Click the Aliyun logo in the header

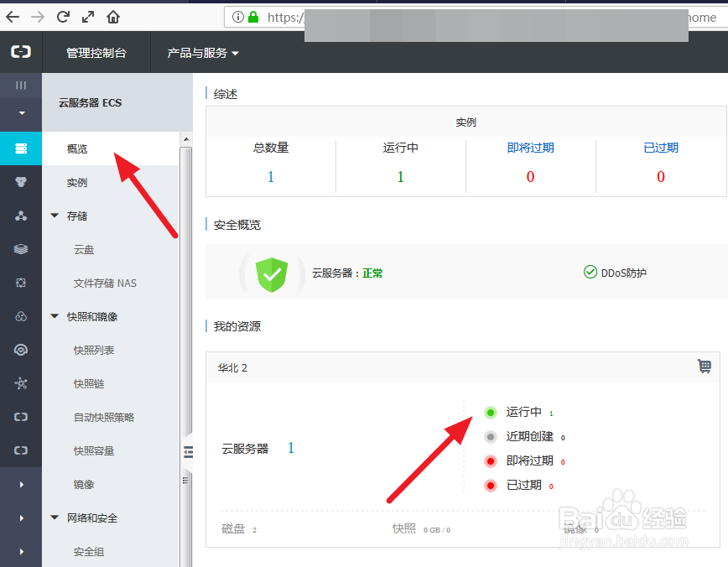point(21,51)
